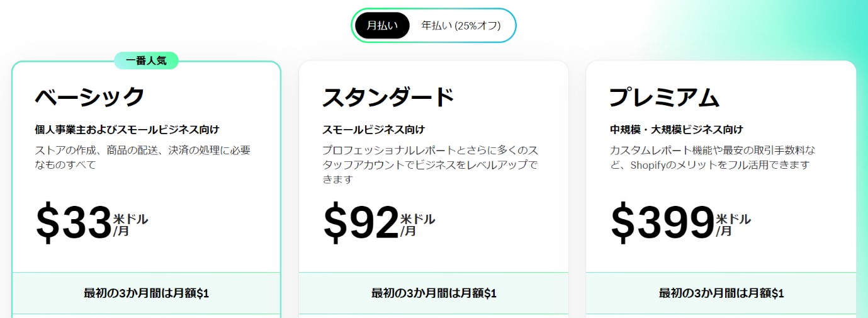
Task: Click 米ドル/月 unit beside the $33 price
Action: [130, 225]
